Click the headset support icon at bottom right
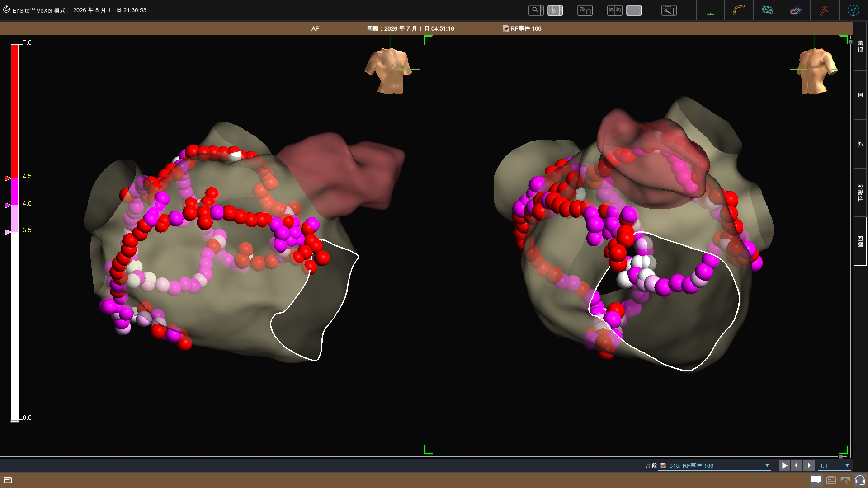 (x=860, y=480)
